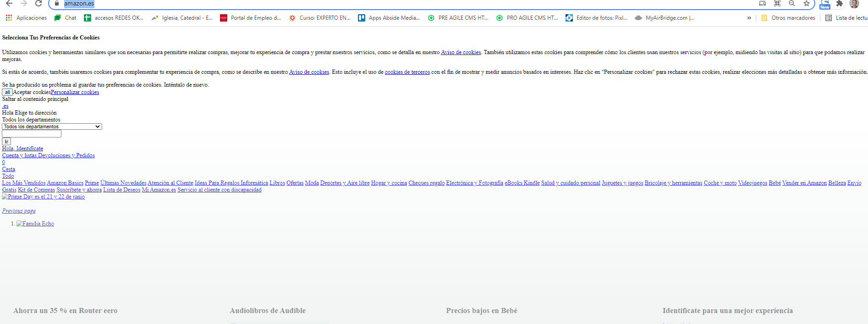Screen dimensions: 868x324
Task: Open the Chat bookmark
Action: (x=65, y=18)
